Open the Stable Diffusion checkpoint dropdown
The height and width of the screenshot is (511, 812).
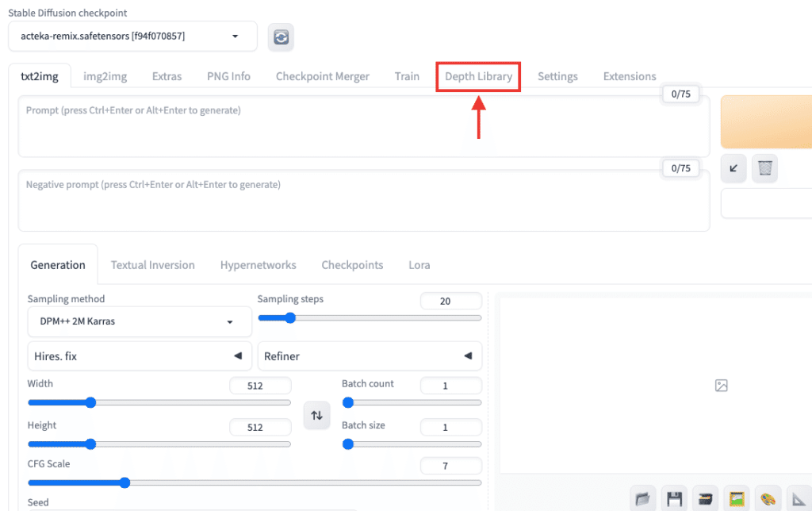(x=132, y=36)
